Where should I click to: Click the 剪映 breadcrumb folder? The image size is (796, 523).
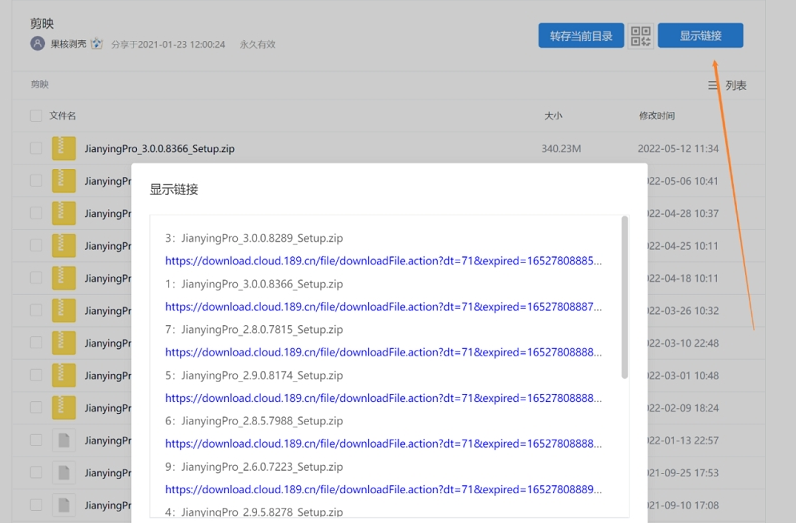coord(40,84)
